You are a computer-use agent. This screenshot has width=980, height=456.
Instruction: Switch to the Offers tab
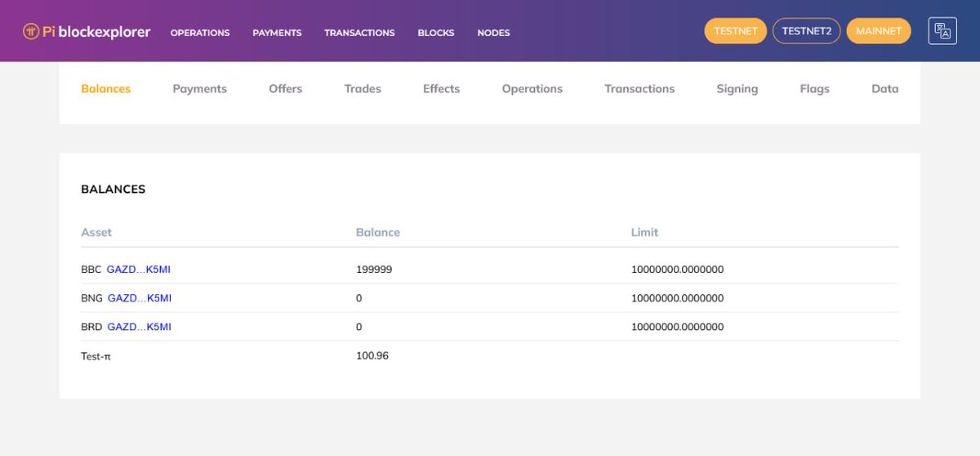[286, 88]
